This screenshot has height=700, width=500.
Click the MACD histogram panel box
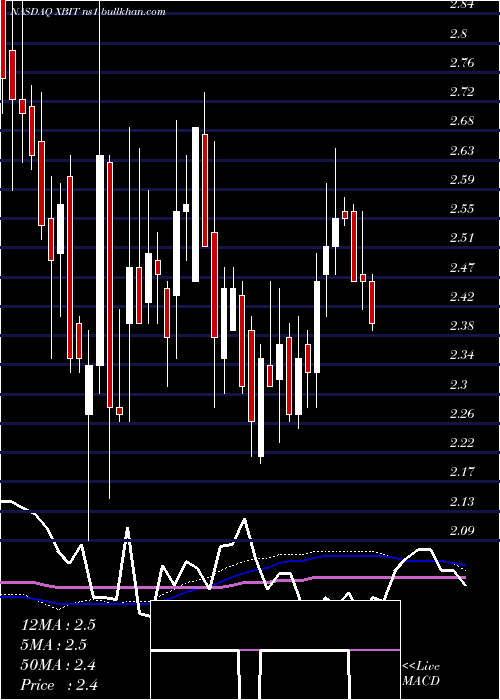[x=275, y=650]
